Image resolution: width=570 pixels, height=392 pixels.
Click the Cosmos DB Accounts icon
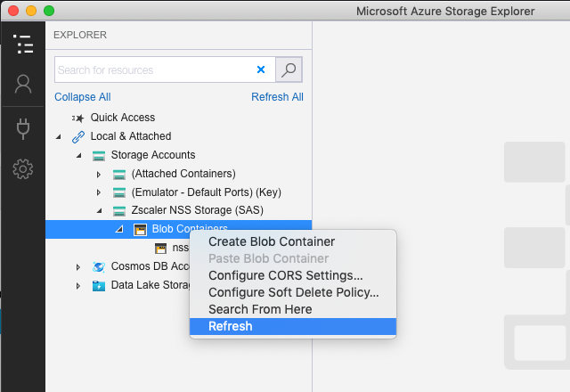click(98, 266)
